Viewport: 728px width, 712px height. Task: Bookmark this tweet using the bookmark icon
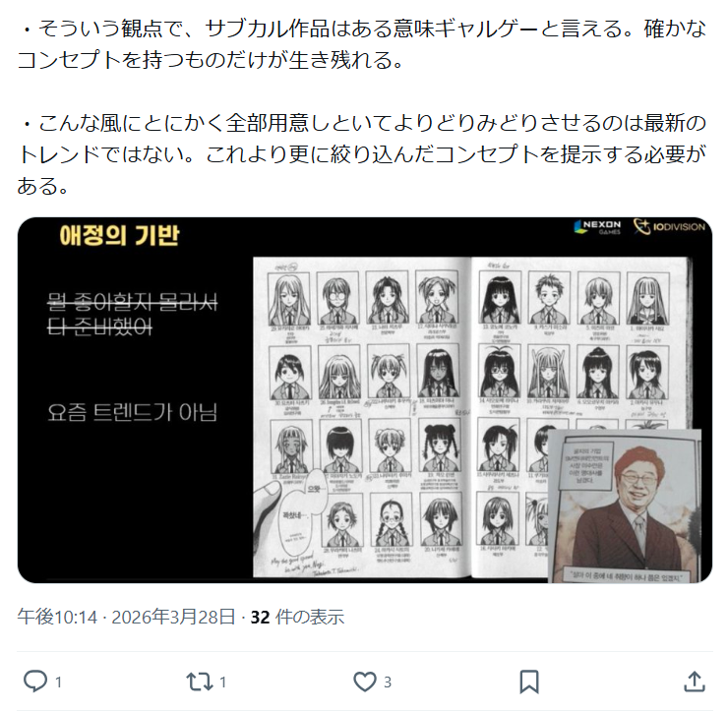point(529,682)
